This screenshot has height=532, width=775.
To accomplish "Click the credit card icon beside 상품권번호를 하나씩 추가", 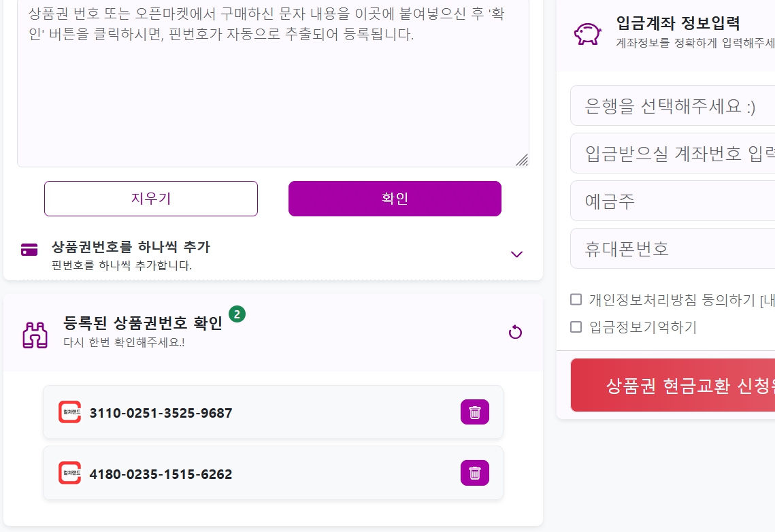I will tap(29, 250).
